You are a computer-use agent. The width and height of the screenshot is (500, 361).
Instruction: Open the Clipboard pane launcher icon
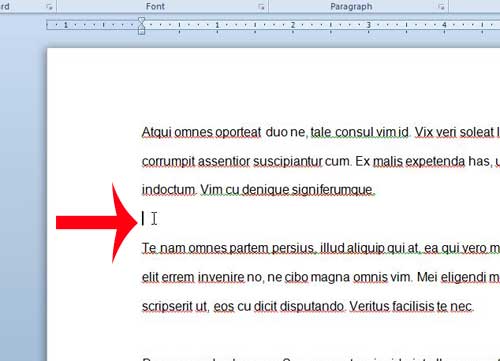[x=49, y=7]
